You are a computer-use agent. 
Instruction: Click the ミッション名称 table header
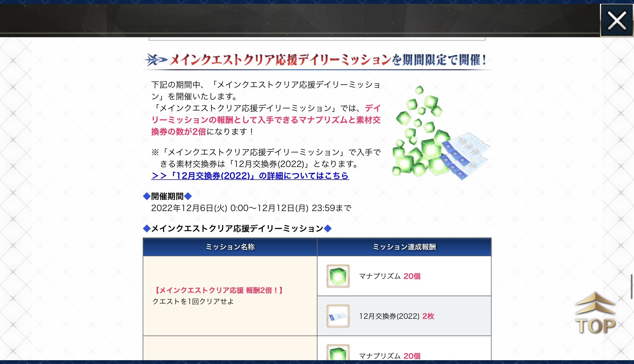230,247
